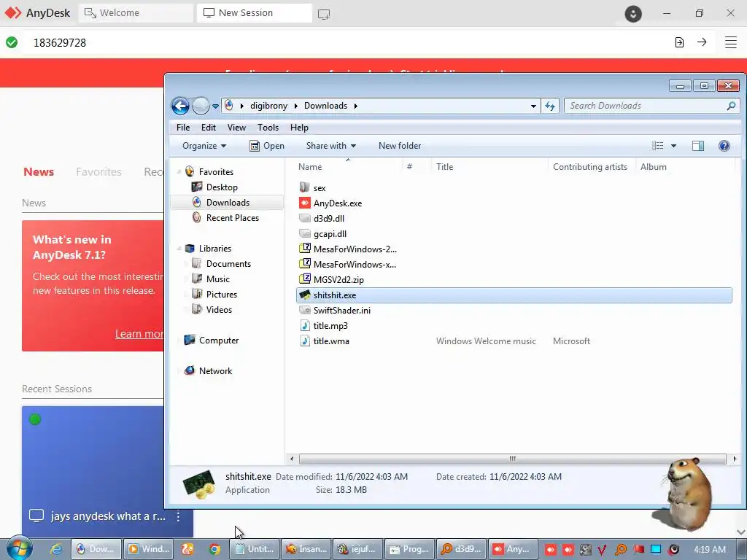The image size is (747, 560).
Task: Click AnyDesk file transfer icon
Action: pos(679,42)
